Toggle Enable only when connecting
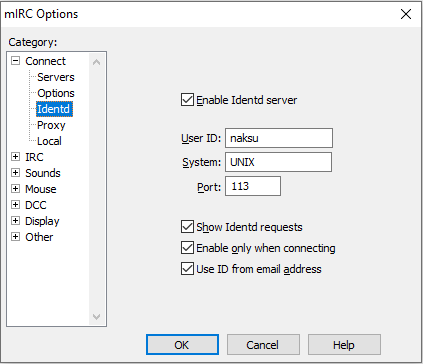Image resolution: width=423 pixels, height=364 pixels. 187,248
